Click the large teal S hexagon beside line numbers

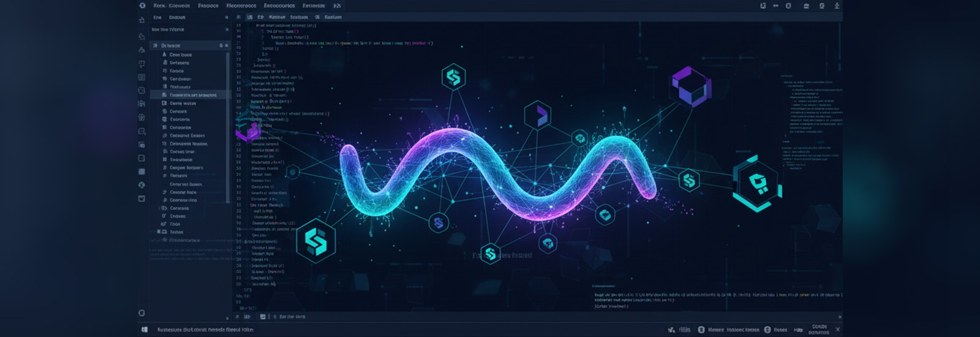point(316,241)
